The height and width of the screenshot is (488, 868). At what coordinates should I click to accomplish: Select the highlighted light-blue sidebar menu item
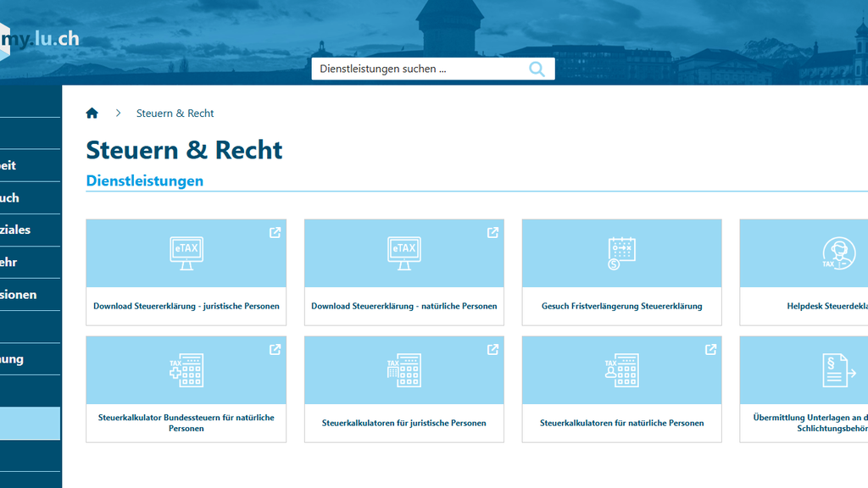pyautogui.click(x=30, y=423)
